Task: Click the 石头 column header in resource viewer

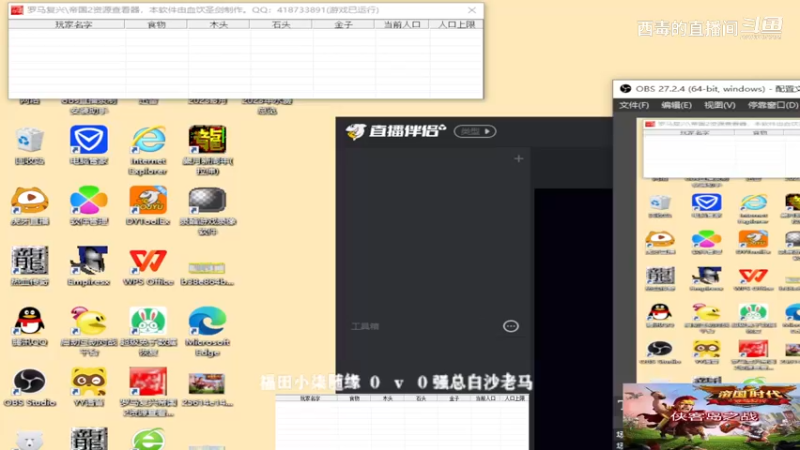Action: pyautogui.click(x=281, y=24)
